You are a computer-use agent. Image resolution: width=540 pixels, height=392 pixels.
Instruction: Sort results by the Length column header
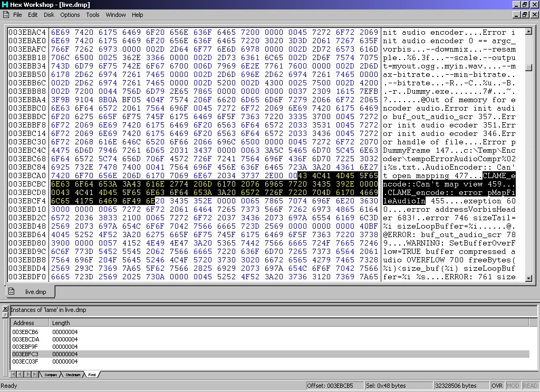289,323
